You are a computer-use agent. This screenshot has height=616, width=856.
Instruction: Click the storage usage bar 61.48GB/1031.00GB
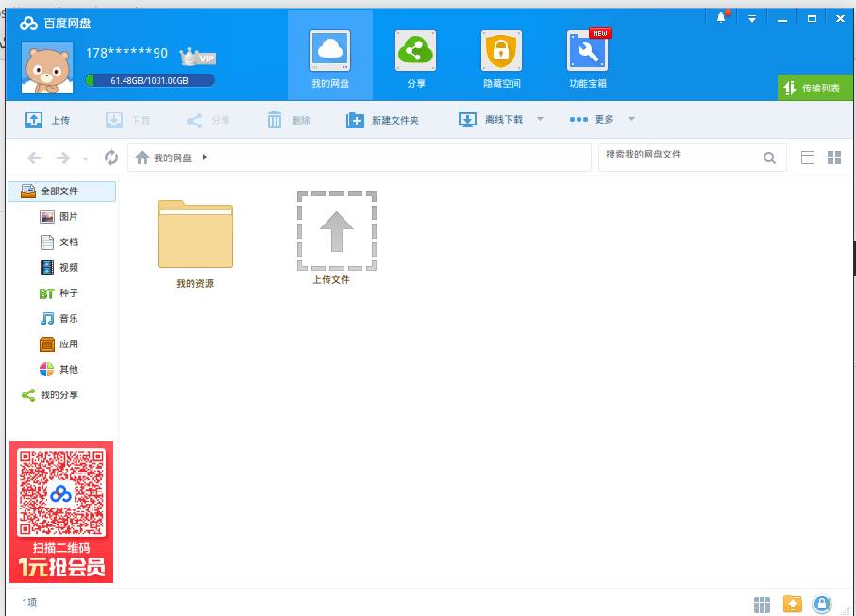[149, 81]
